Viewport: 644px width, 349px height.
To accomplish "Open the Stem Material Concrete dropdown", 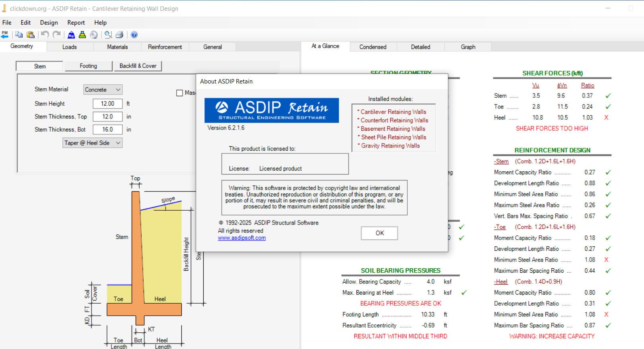I will tap(103, 89).
